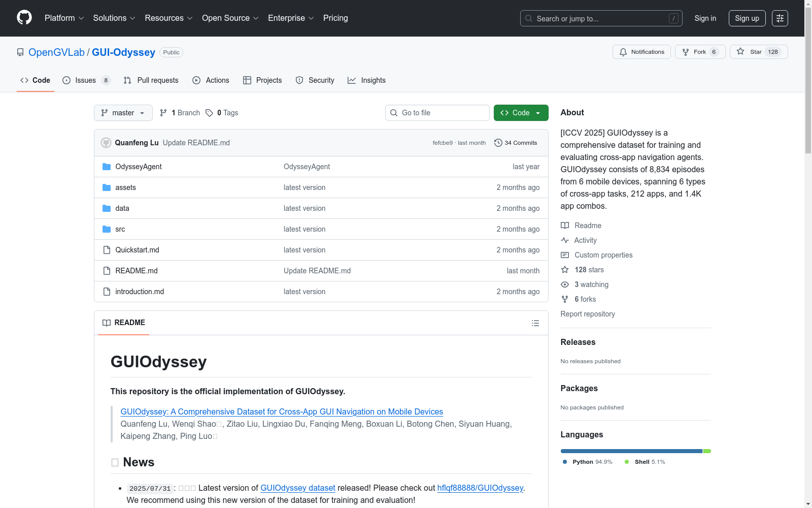Image resolution: width=812 pixels, height=508 pixels.
Task: Click the Go to file search field
Action: point(437,113)
